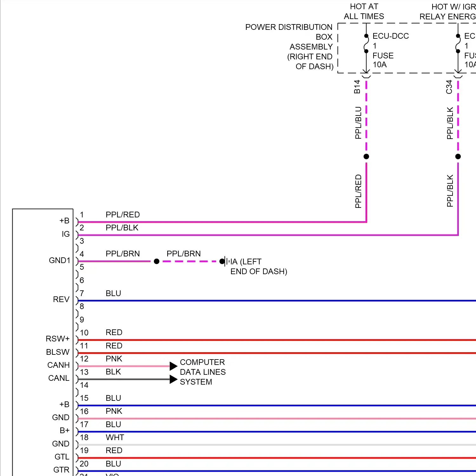This screenshot has height=476, width=476.
Task: Select the "GND1" terminal label
Action: pos(60,261)
